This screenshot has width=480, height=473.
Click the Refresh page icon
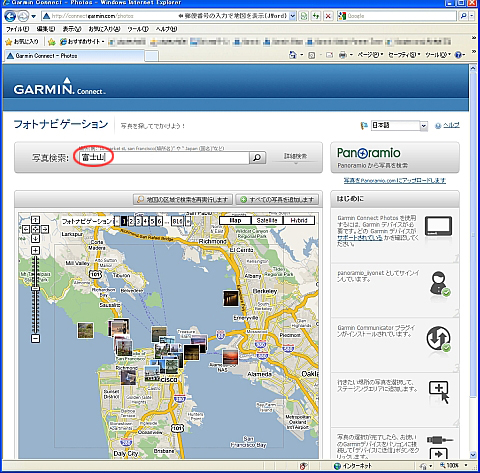coord(316,16)
